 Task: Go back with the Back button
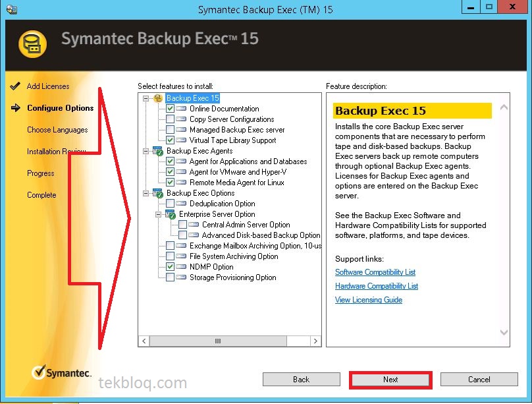click(x=302, y=380)
